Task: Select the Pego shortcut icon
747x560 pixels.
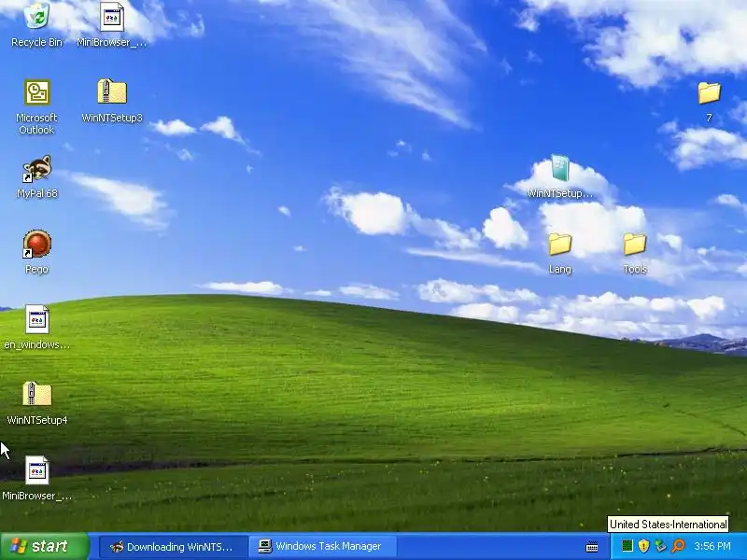Action: pos(36,252)
